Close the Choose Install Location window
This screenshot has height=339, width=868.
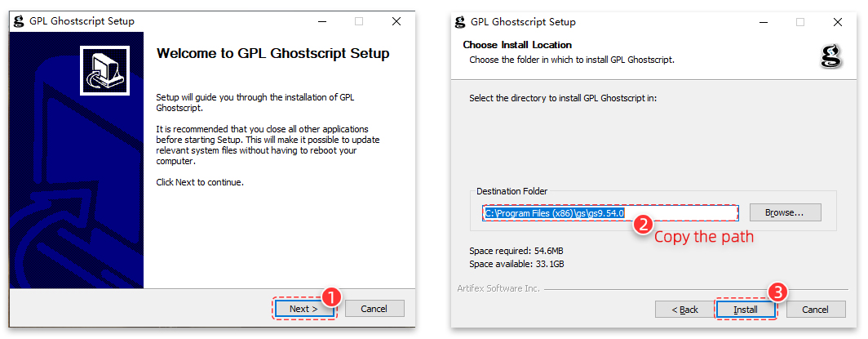(x=838, y=22)
